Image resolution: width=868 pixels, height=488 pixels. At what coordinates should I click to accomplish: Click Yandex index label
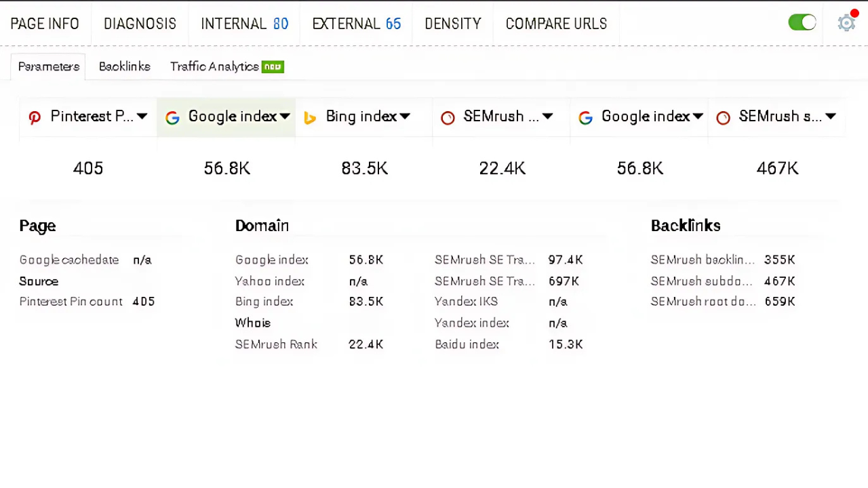472,323
